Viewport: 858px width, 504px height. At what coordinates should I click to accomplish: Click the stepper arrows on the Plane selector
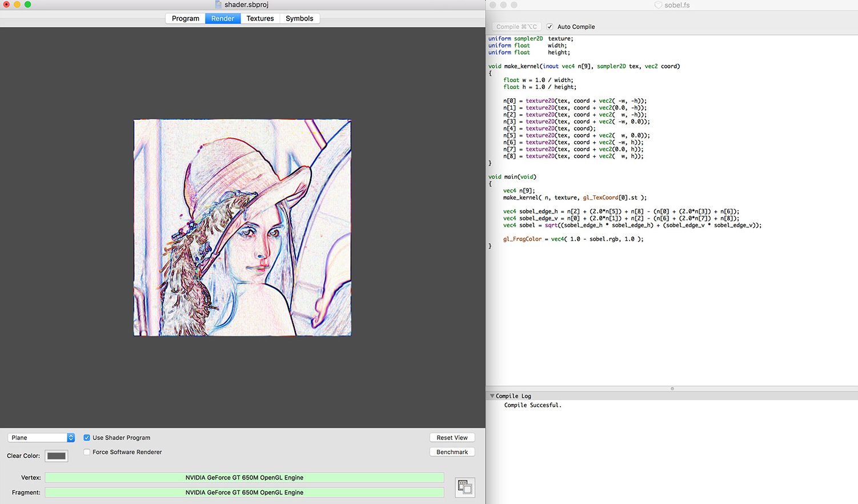[x=70, y=437]
